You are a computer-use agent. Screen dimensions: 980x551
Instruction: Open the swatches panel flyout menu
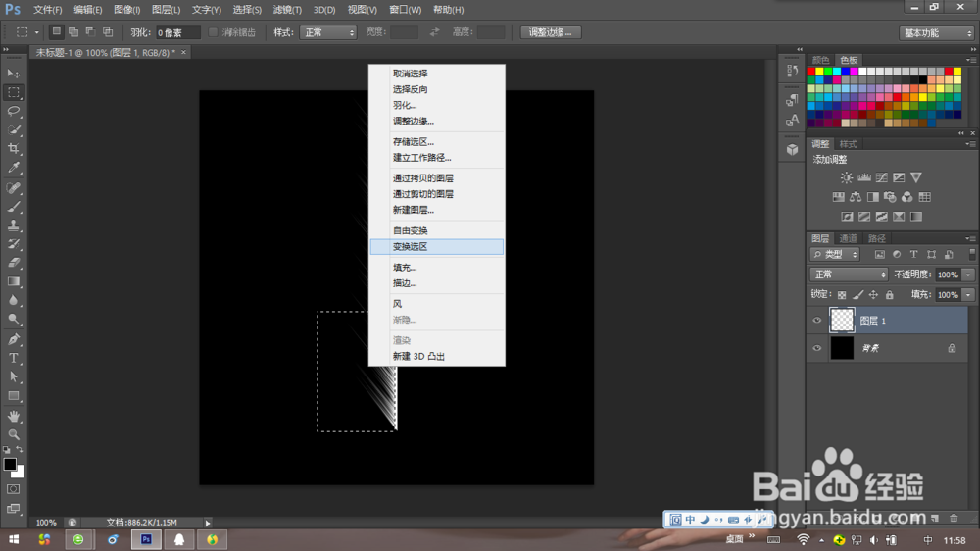coord(970,60)
